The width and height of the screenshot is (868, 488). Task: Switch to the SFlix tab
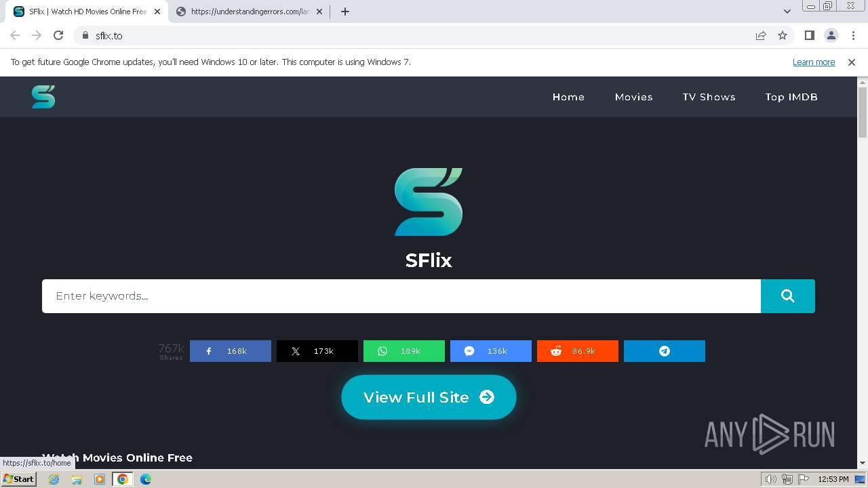(x=87, y=12)
